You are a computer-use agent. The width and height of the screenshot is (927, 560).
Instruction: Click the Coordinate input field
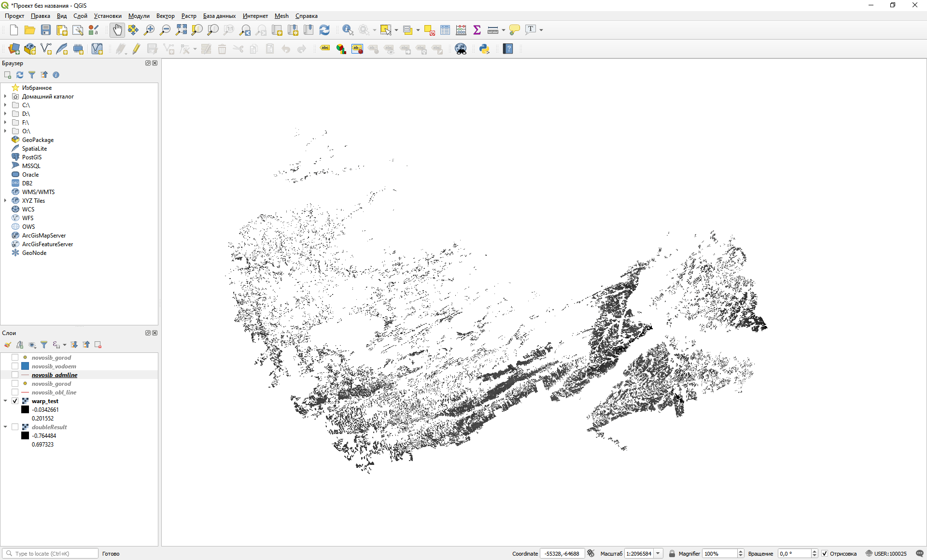tap(562, 554)
